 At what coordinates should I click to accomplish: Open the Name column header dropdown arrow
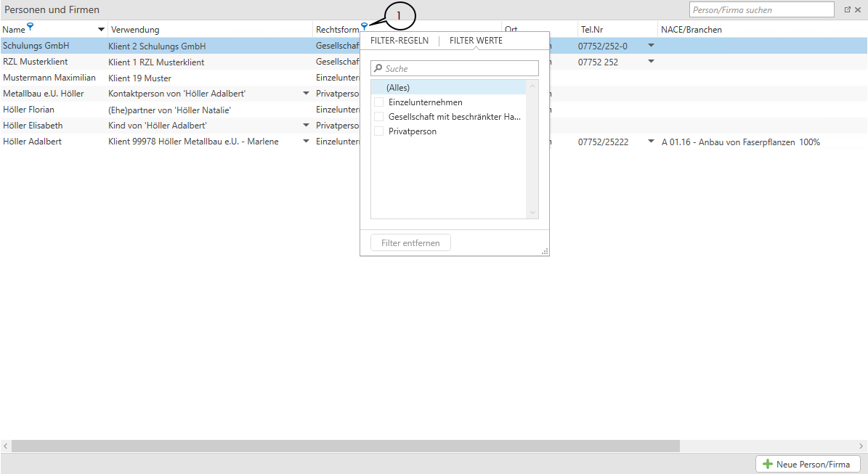pos(101,30)
